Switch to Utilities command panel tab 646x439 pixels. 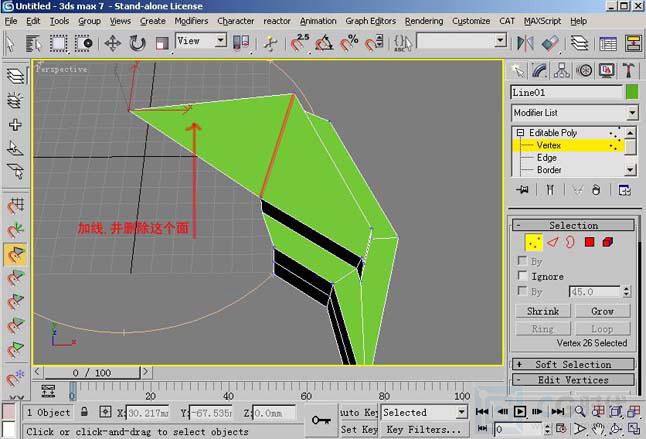pyautogui.click(x=628, y=71)
